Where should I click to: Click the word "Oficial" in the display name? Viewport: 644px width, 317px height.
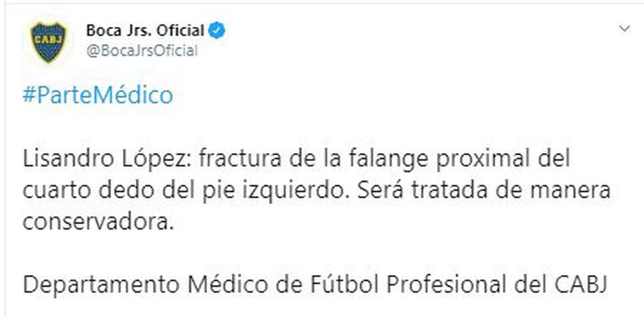click(182, 30)
